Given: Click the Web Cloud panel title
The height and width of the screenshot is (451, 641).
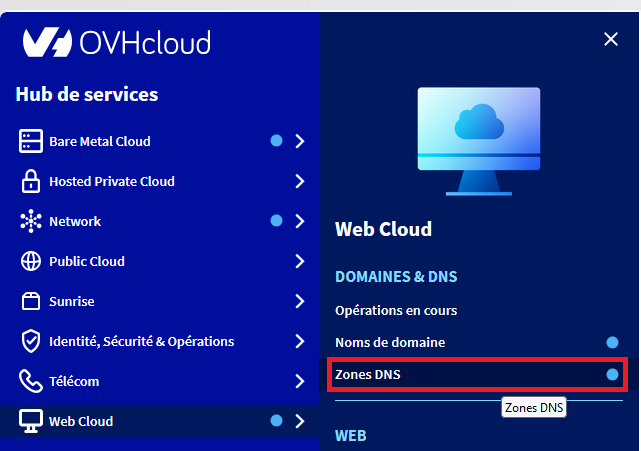Looking at the screenshot, I should tap(383, 229).
